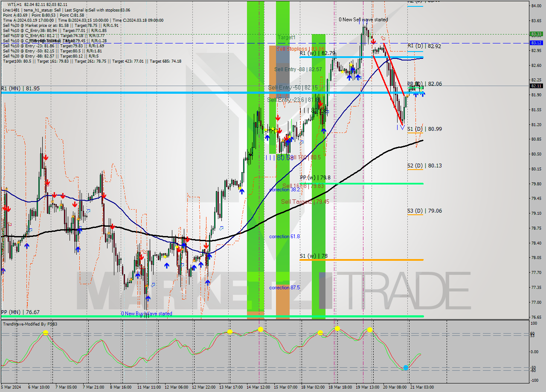Click the blue 83.12 price tag on axis
This screenshot has width=546, height=392.
[536, 43]
